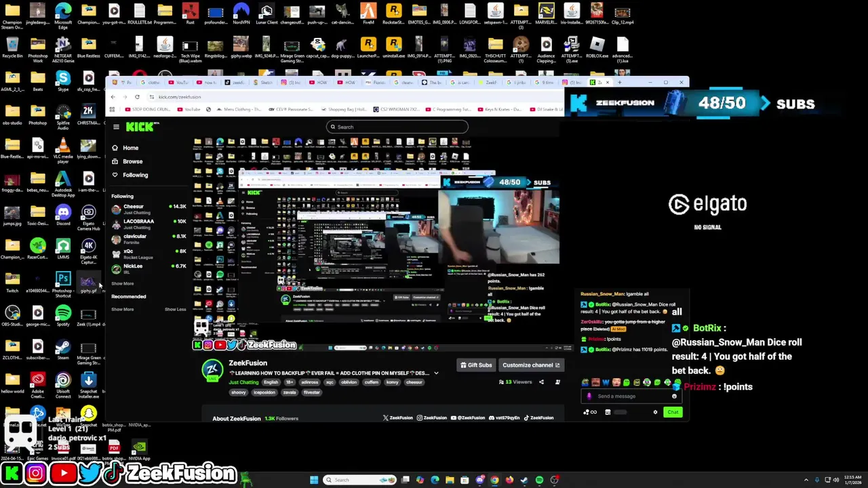Open xQc's followed channel
This screenshot has height=488, width=868.
point(149,253)
